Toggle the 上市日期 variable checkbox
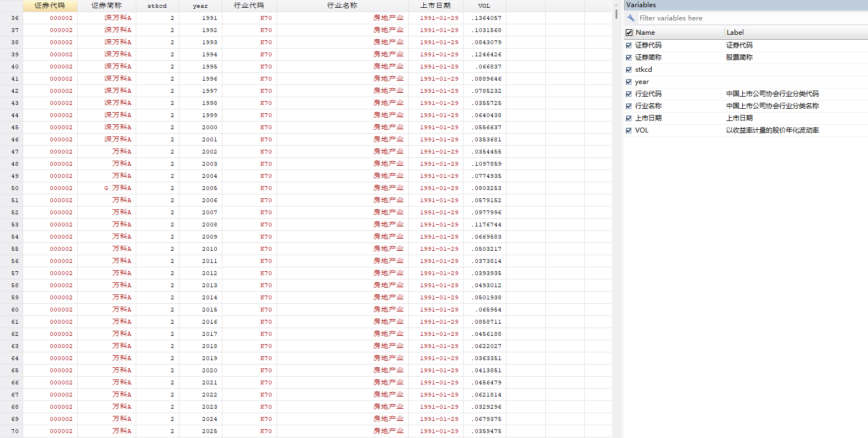 (629, 118)
